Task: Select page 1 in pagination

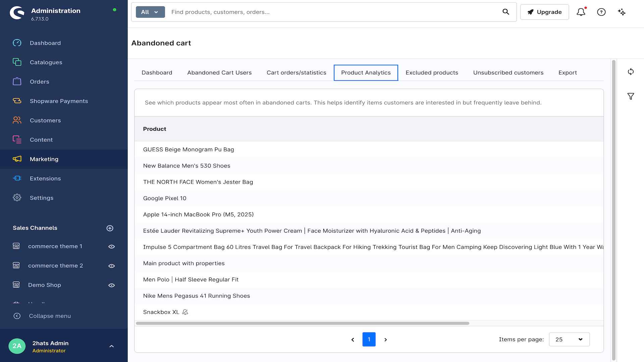Action: (369, 340)
